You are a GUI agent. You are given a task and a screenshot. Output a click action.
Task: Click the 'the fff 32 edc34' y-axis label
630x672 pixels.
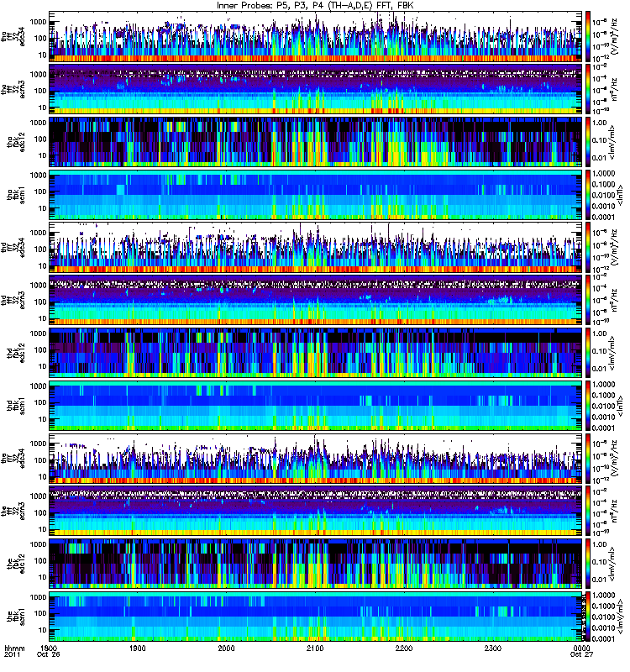click(x=13, y=458)
